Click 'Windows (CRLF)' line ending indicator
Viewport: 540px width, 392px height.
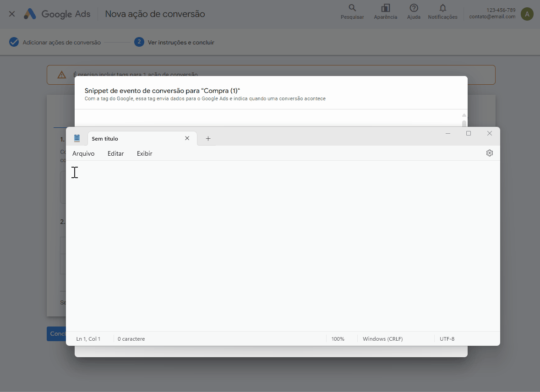(382, 339)
